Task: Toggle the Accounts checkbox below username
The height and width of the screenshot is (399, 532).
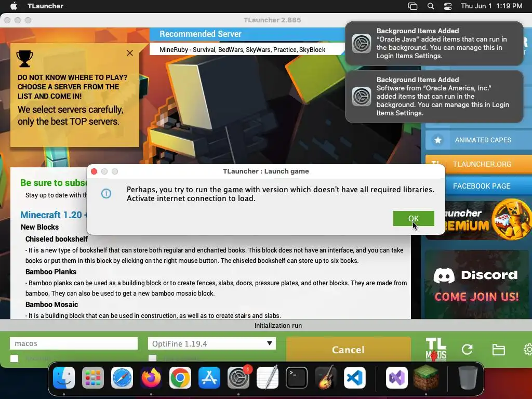Action: pos(14,358)
